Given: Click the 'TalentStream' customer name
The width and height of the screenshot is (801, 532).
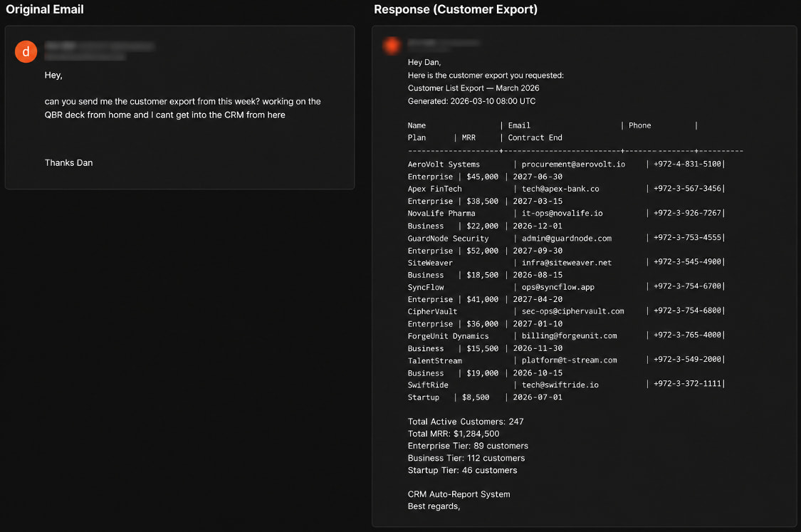Looking at the screenshot, I should pyautogui.click(x=434, y=360).
